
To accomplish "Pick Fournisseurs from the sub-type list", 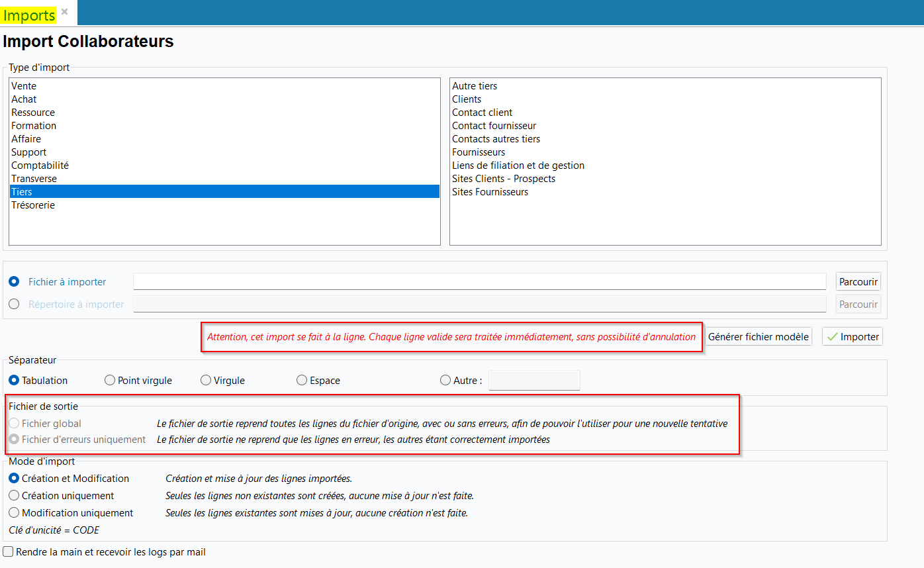I will (479, 152).
